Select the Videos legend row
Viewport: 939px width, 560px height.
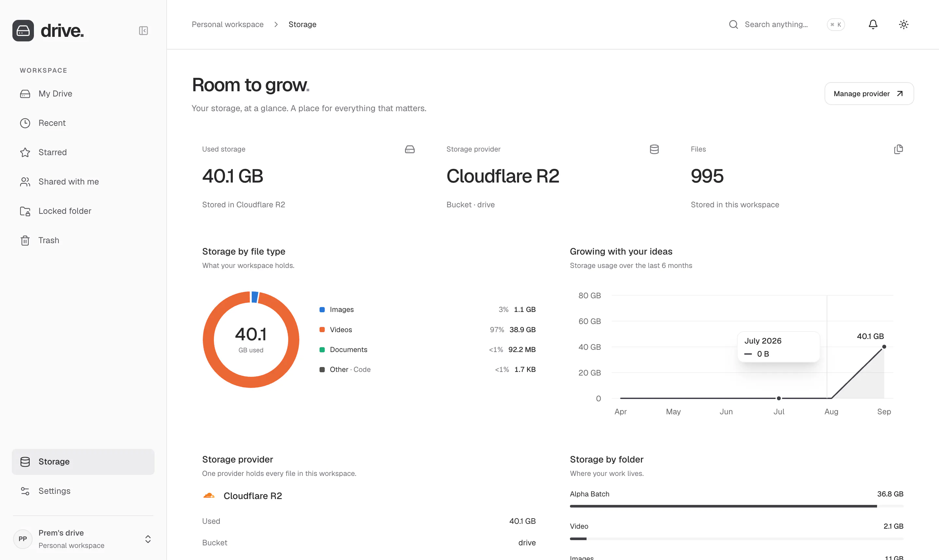(427, 330)
